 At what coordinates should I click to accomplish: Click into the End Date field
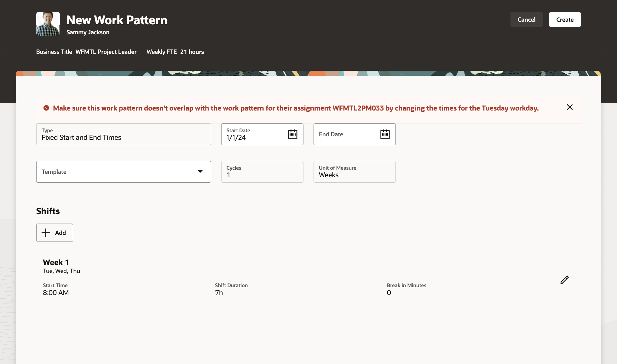(x=345, y=134)
